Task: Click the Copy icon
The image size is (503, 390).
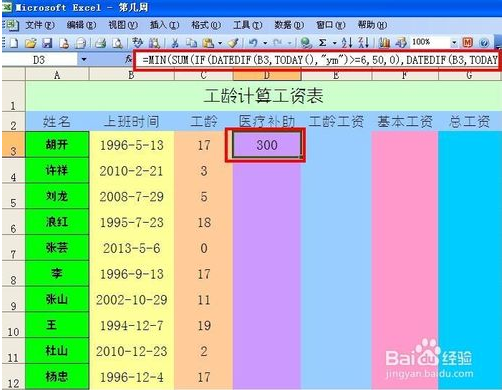Action: click(191, 43)
